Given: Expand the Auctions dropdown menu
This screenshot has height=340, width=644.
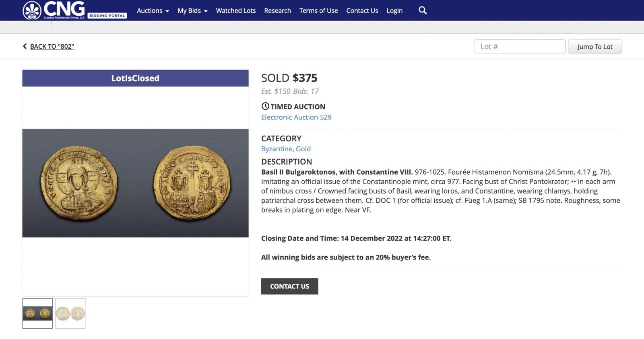Looking at the screenshot, I should (x=153, y=10).
